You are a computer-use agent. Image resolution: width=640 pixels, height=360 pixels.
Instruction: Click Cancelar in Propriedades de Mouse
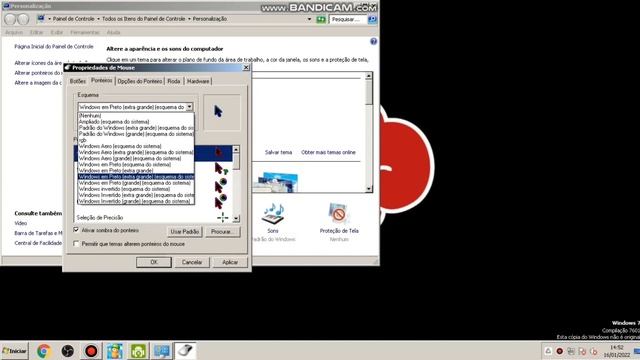192,262
